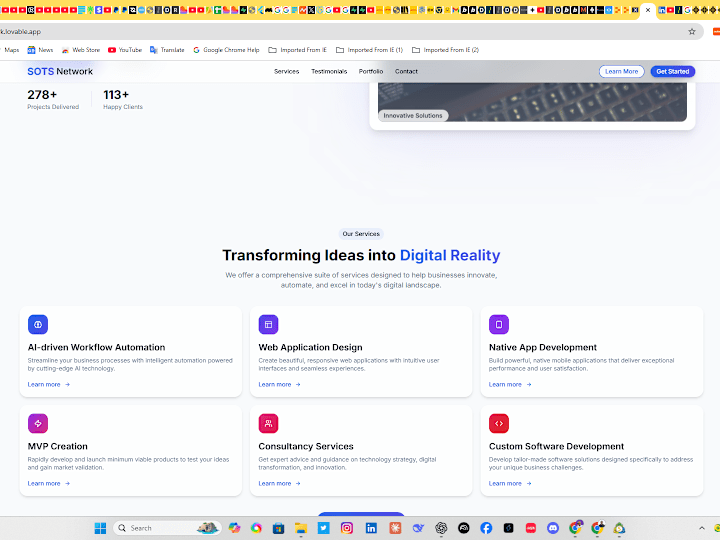This screenshot has height=540, width=720.
Task: Click Learn more under MVP Creation
Action: coord(49,484)
